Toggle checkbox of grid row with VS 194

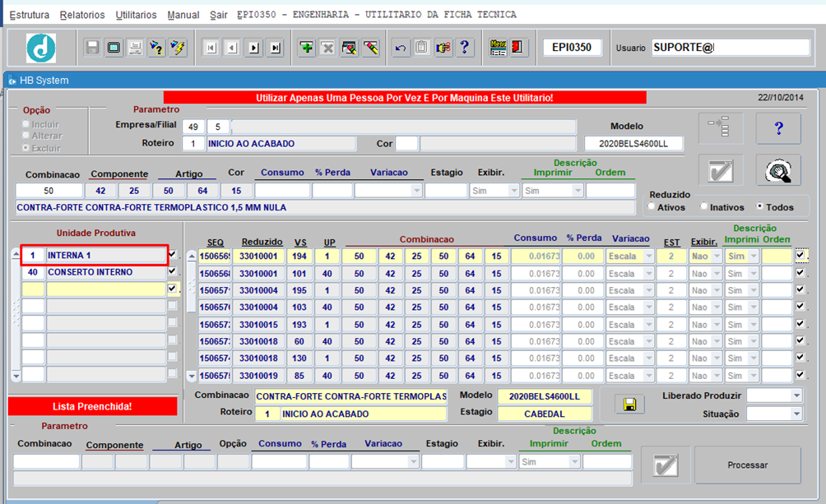(800, 256)
